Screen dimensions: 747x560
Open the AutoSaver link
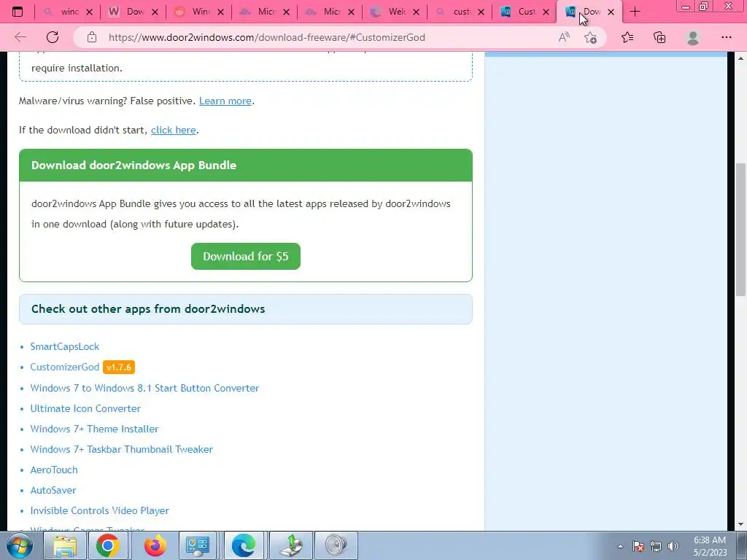click(53, 491)
